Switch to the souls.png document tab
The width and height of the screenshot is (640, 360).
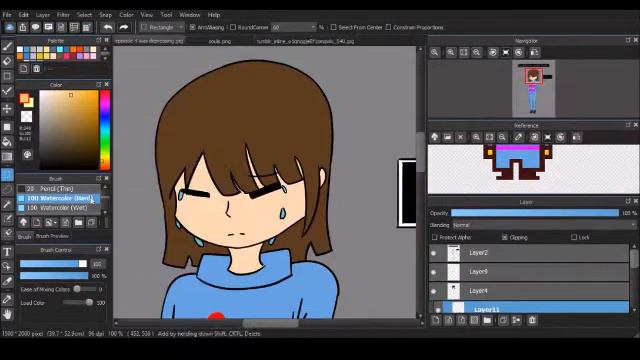(x=220, y=41)
